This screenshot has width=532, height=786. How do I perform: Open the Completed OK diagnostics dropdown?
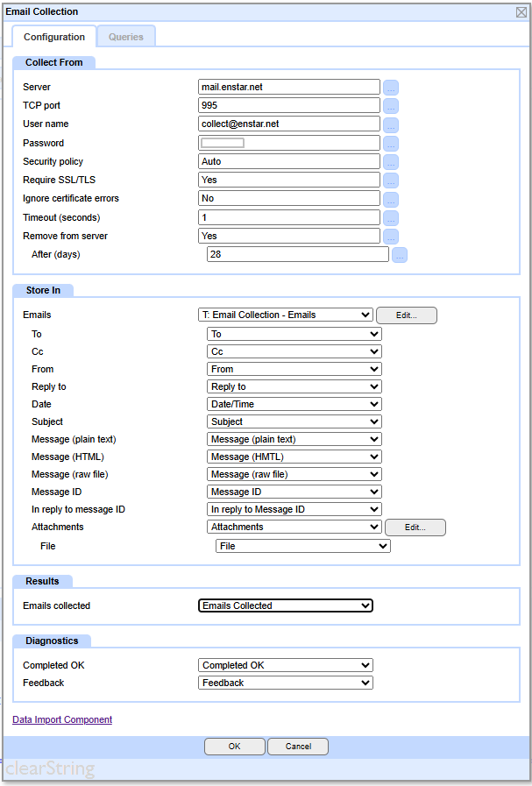[x=286, y=665]
